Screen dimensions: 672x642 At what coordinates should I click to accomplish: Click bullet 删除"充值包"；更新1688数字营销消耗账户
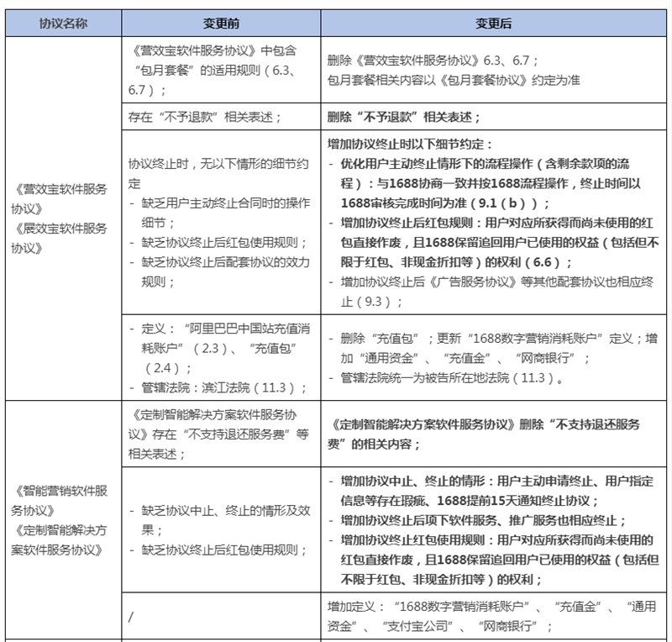point(493,348)
